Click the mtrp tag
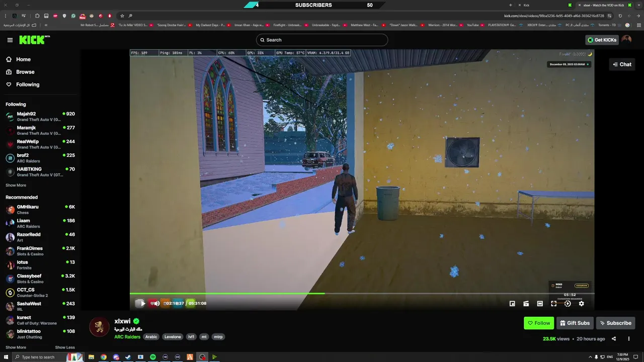Viewport: 644px width, 362px height. pos(218,337)
